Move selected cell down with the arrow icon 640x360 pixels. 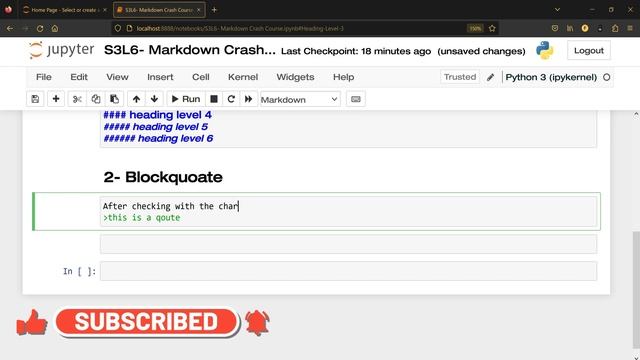(x=154, y=99)
